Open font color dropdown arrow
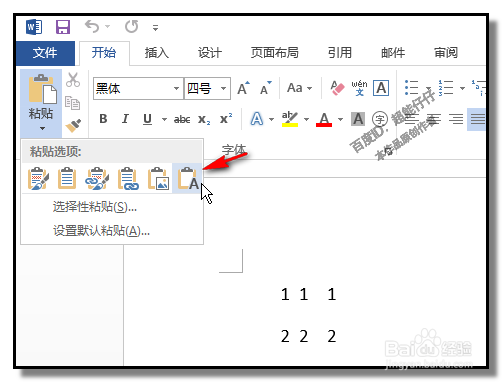The width and height of the screenshot is (502, 382). pyautogui.click(x=340, y=119)
